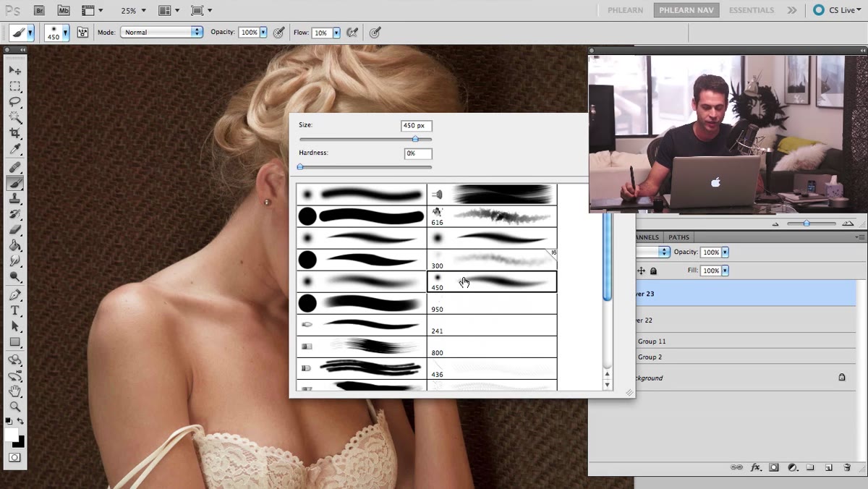Open the fx layer style menu

click(x=756, y=468)
